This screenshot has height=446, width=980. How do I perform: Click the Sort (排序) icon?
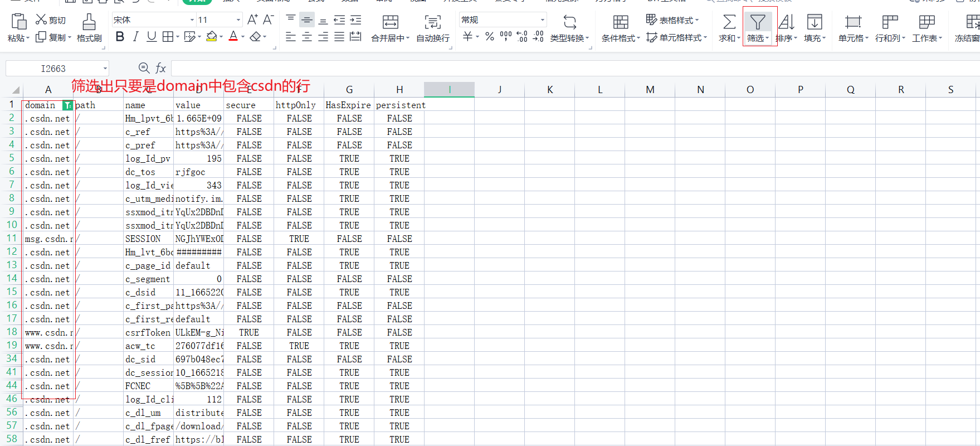[x=786, y=22]
